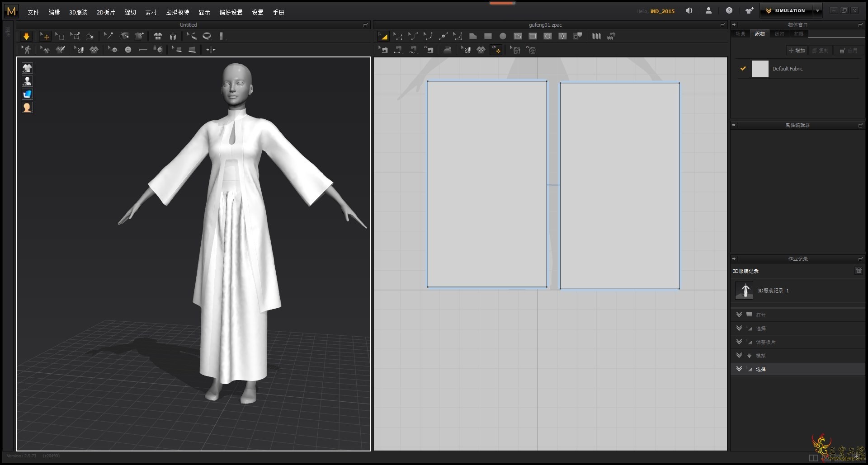Expand the highlighted last 选择 history entry
This screenshot has height=465, width=868.
point(739,369)
